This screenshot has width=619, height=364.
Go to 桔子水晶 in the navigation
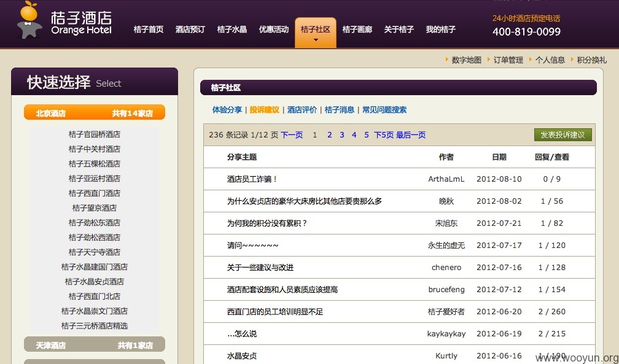(x=232, y=29)
